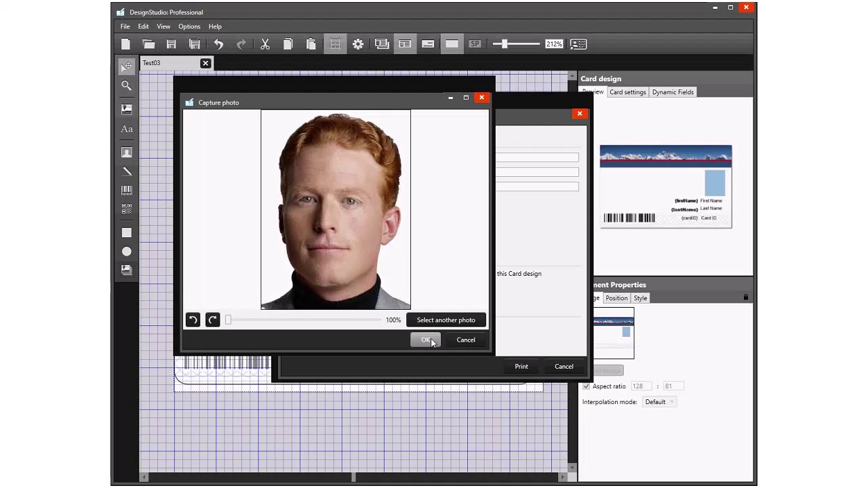The height and width of the screenshot is (488, 868).
Task: Open an existing file from toolbar
Action: pyautogui.click(x=149, y=44)
